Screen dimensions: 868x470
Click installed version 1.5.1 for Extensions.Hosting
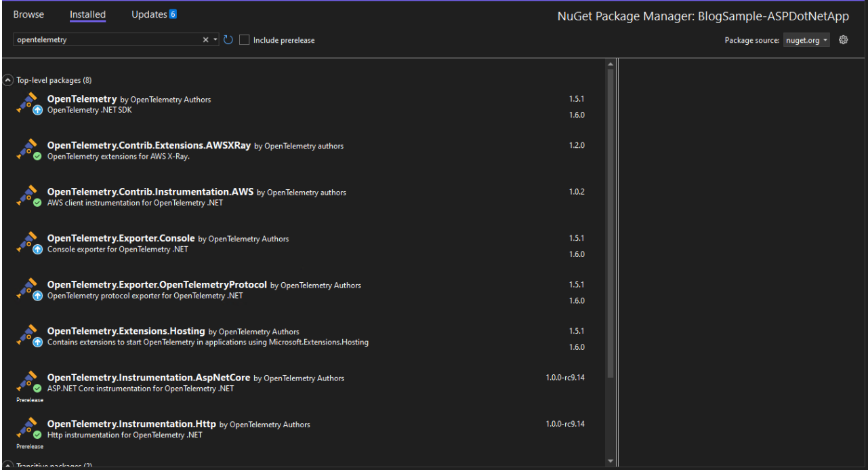(577, 331)
